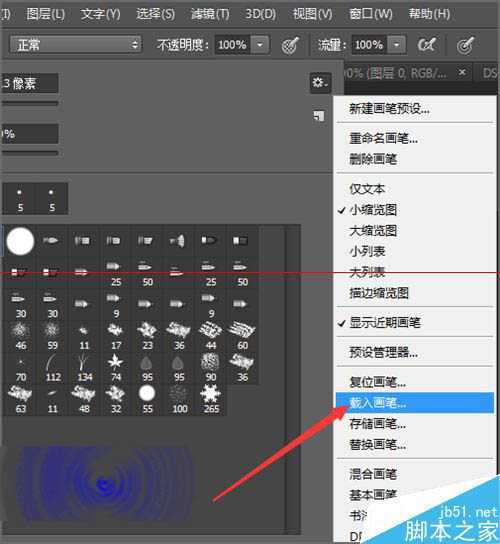This screenshot has width=500, height=544.
Task: Adjust the hardness slider below the percent field
Action: 30,153
